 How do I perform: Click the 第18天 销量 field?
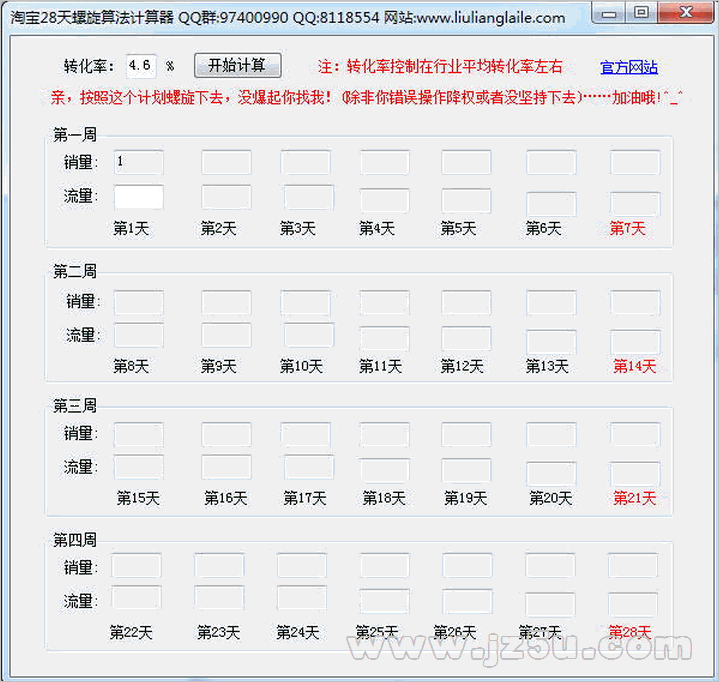pyautogui.click(x=385, y=435)
